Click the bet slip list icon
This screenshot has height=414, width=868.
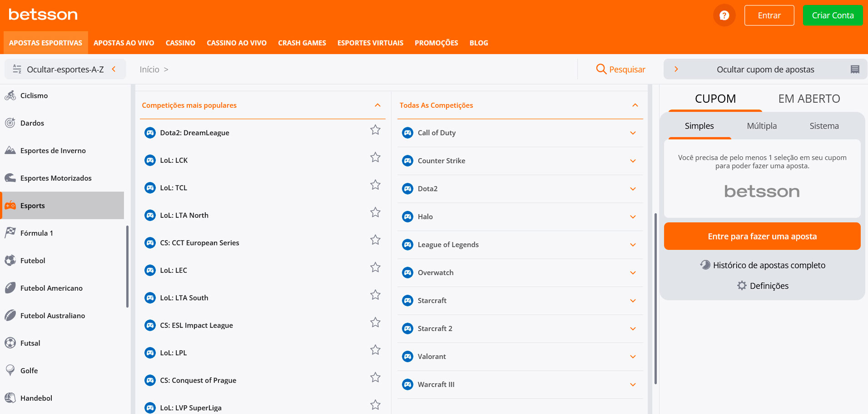click(x=855, y=69)
